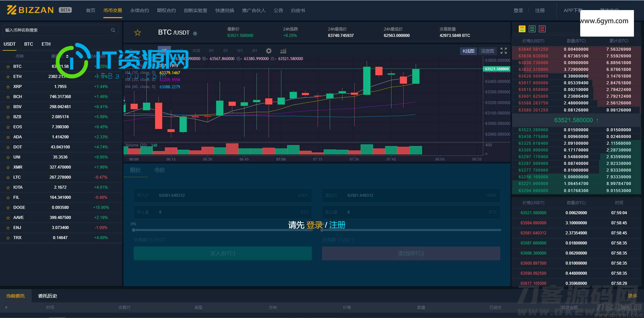Click the yellow 登录 link over the trade form
Viewport: 644px width, 318px height.
click(x=315, y=225)
